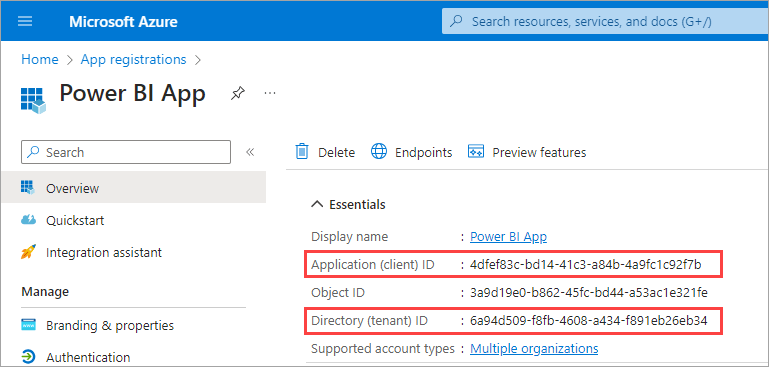Open Multiple organizations link
769x367 pixels.
pos(534,349)
